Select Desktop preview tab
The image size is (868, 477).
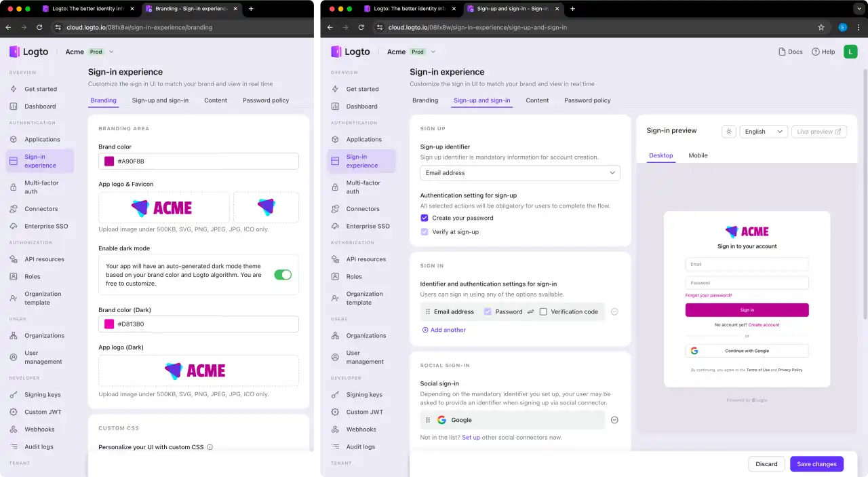[660, 155]
